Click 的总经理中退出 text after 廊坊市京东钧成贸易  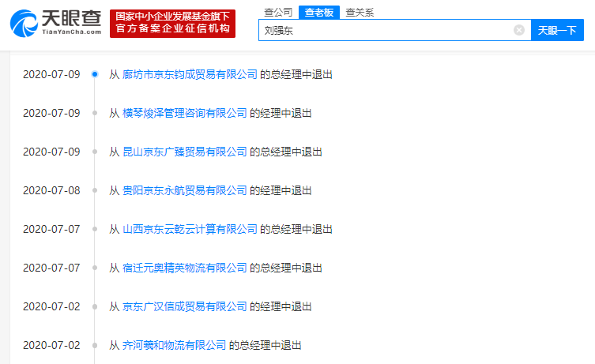tap(296, 74)
